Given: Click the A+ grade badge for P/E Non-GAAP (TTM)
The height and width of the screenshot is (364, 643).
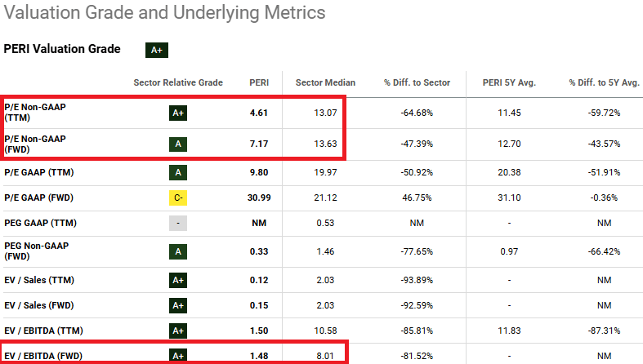Looking at the screenshot, I should pos(177,113).
